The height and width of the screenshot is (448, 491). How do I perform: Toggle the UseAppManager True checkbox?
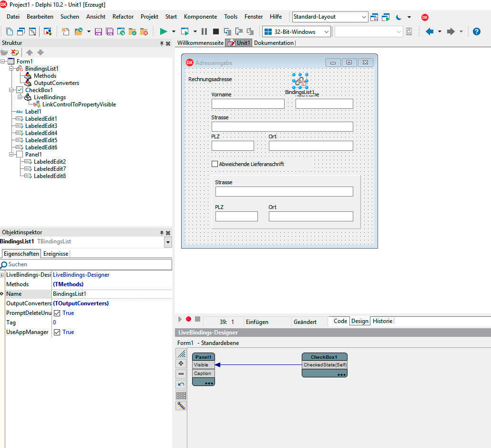pyautogui.click(x=57, y=333)
